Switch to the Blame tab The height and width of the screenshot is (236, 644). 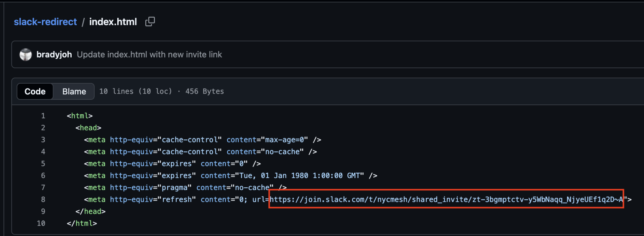click(x=74, y=91)
